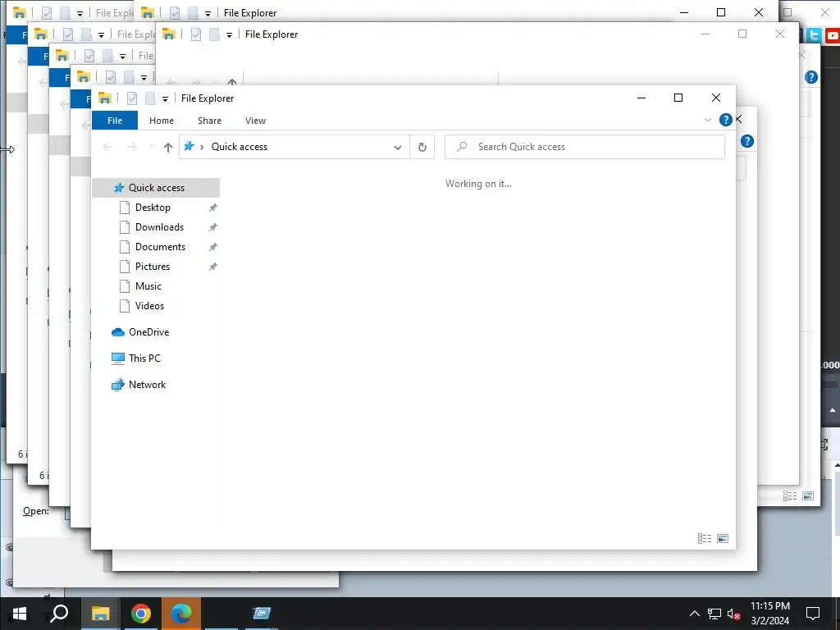
Task: Open the Recent locations dropdown arrow
Action: tap(151, 147)
